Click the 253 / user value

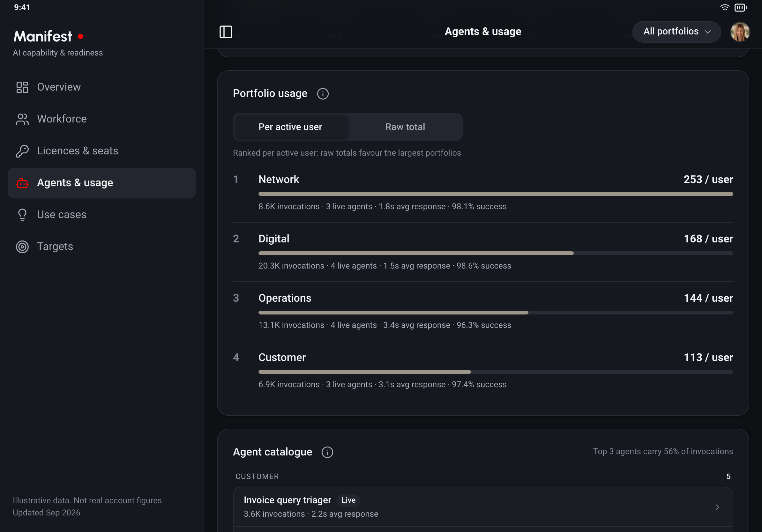(708, 180)
